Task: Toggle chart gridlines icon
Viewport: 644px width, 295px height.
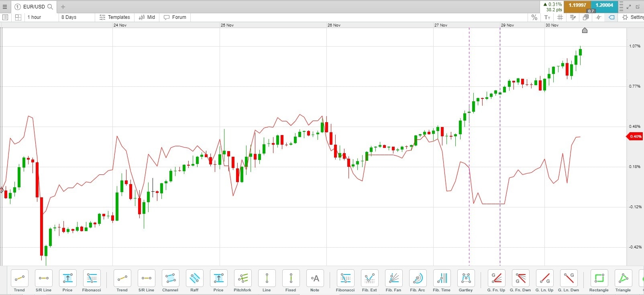Action: coord(560,17)
